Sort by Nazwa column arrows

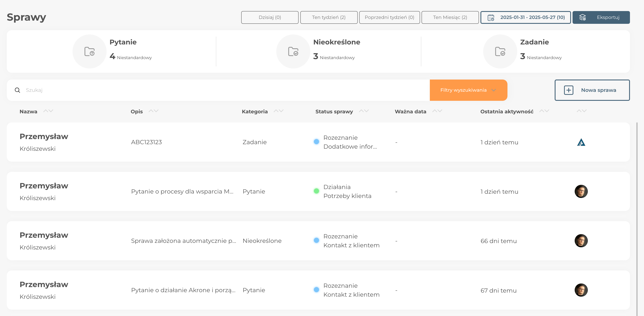48,111
